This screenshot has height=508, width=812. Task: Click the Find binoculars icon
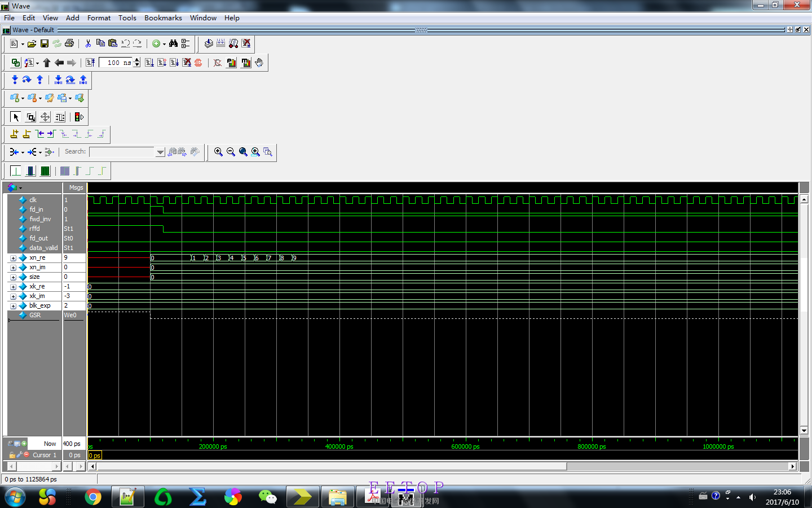173,43
